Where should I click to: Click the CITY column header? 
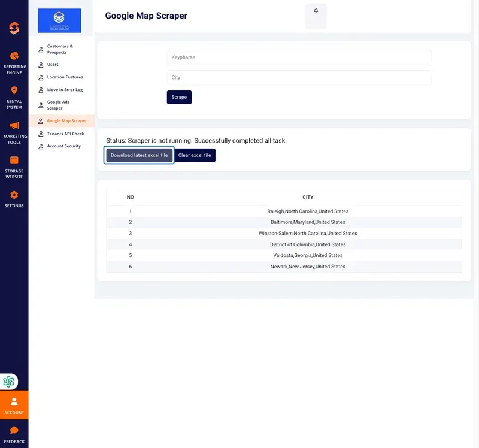pyautogui.click(x=308, y=197)
